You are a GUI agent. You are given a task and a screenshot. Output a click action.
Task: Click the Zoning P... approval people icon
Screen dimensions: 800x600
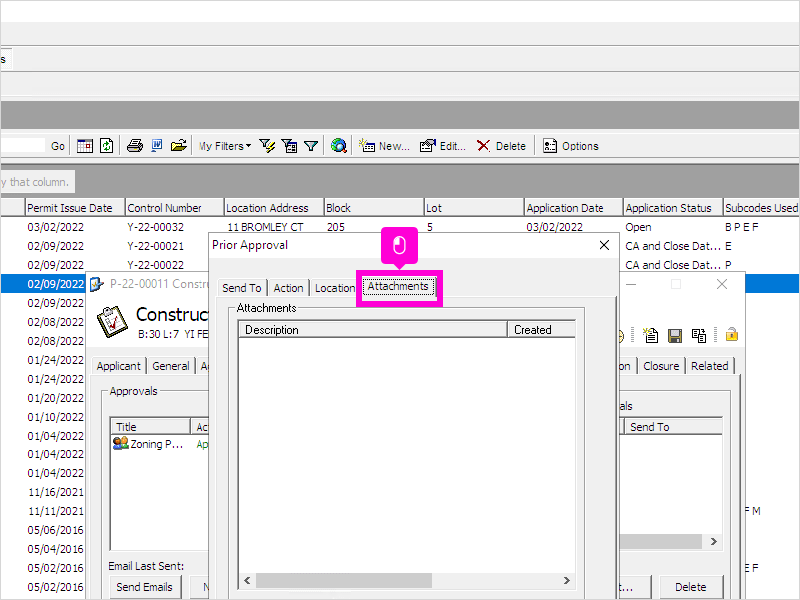pyautogui.click(x=120, y=443)
